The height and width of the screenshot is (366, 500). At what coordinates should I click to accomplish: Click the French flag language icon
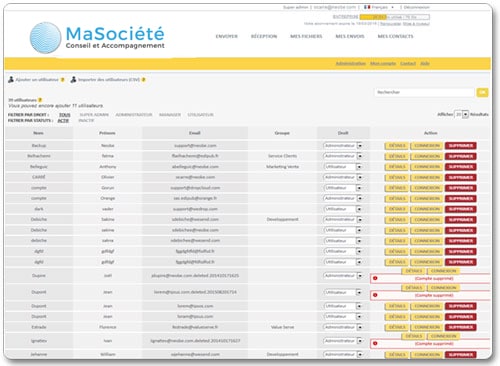click(367, 7)
